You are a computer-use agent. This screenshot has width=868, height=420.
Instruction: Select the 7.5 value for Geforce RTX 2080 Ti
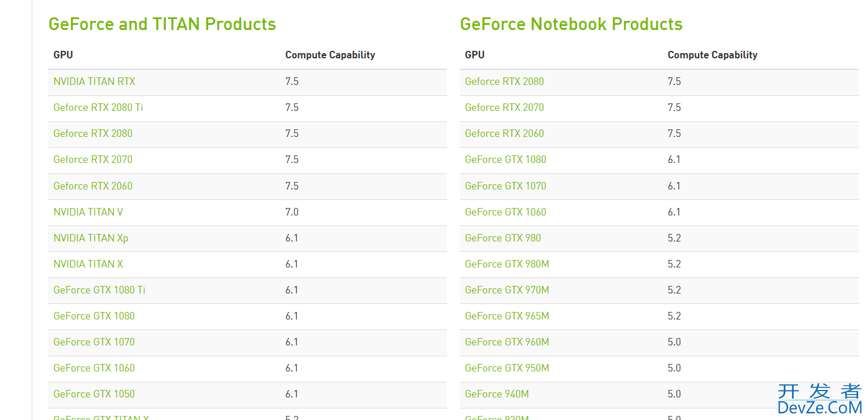292,107
